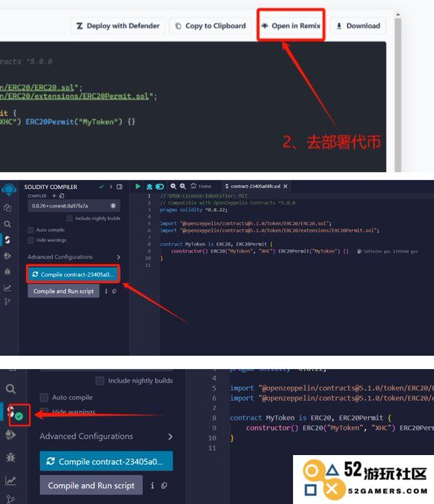The width and height of the screenshot is (434, 504).
Task: Check Include nightly builds in the middle panel
Action: [70, 219]
